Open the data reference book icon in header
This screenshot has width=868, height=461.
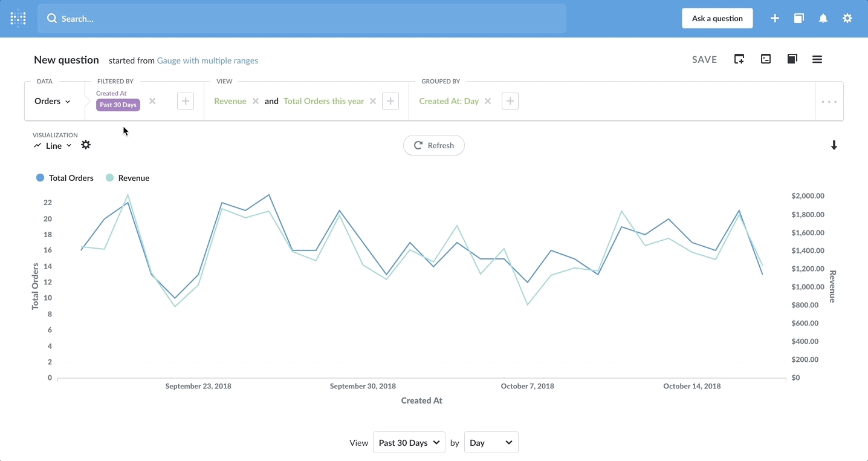(x=799, y=19)
